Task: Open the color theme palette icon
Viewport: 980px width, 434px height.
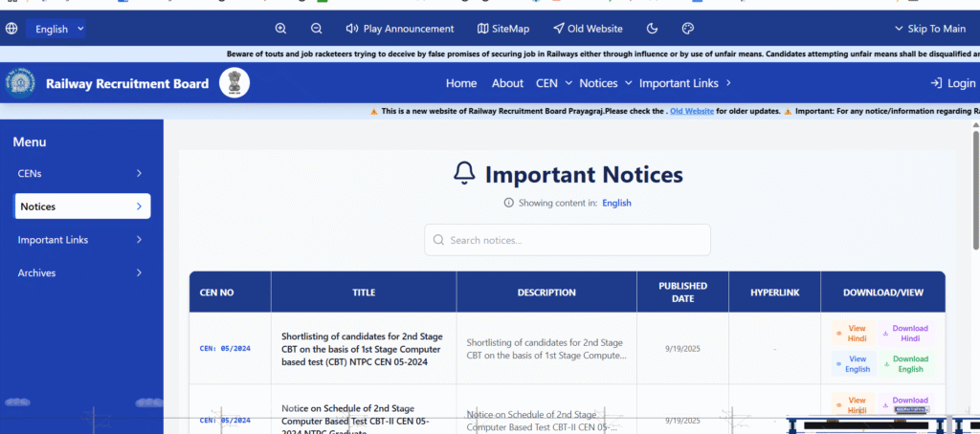Action: point(687,29)
